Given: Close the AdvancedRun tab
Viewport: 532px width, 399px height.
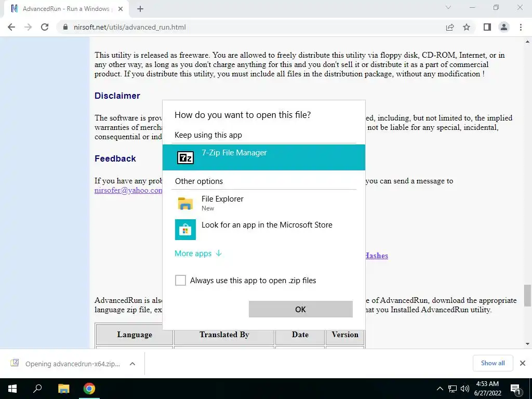Looking at the screenshot, I should pyautogui.click(x=121, y=9).
